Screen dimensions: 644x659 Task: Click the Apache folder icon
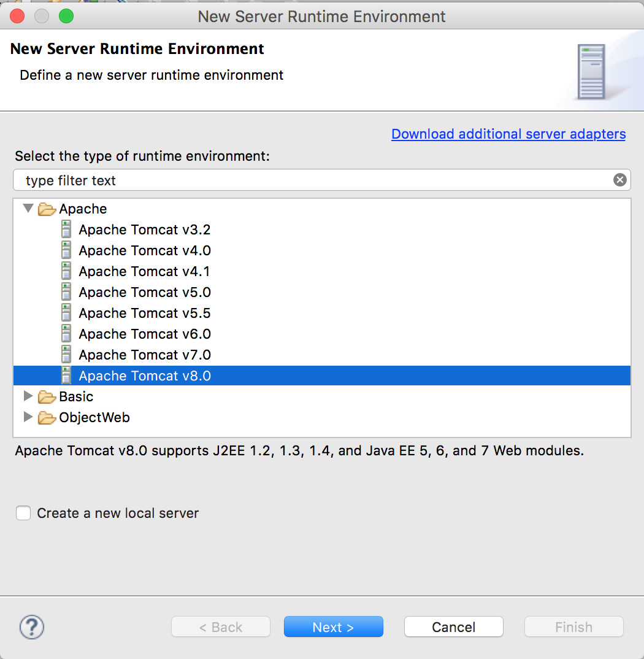[x=47, y=209]
